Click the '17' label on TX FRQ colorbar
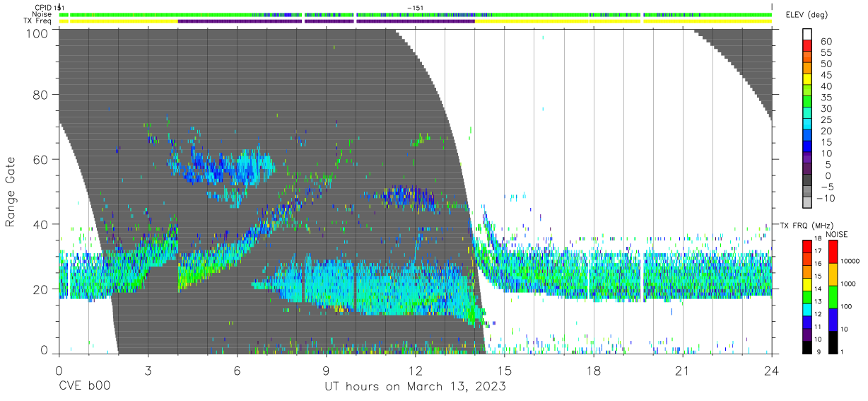868x401 pixels. [819, 251]
